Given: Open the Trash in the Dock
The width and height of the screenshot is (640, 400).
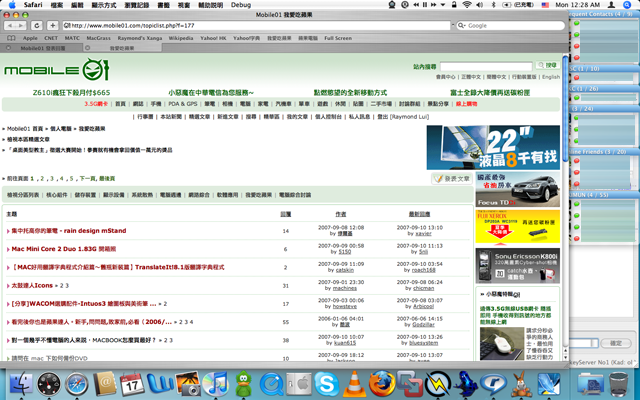Looking at the screenshot, I should coord(618,384).
